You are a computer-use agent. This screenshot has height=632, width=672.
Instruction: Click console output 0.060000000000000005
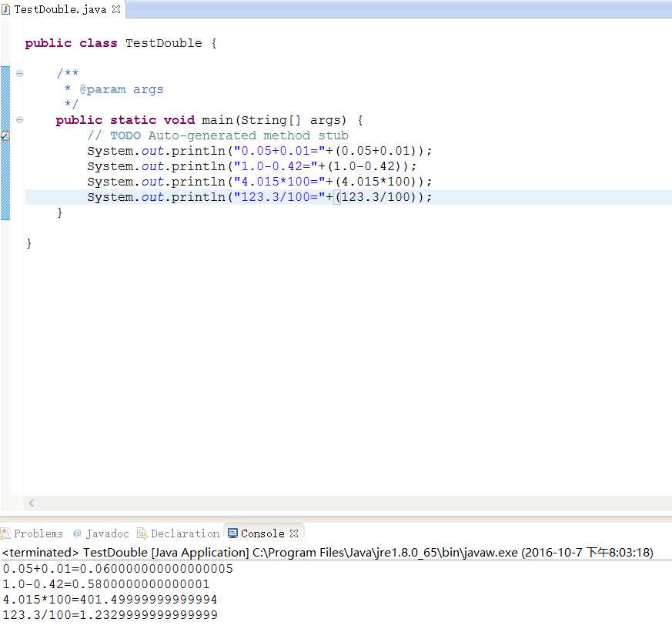[x=156, y=569]
